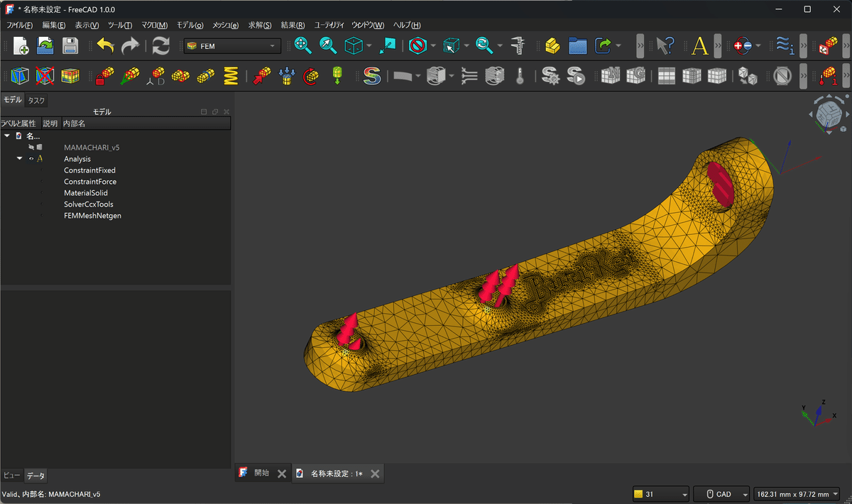
Task: Expand overflow chevron beside text A icon
Action: (x=719, y=46)
